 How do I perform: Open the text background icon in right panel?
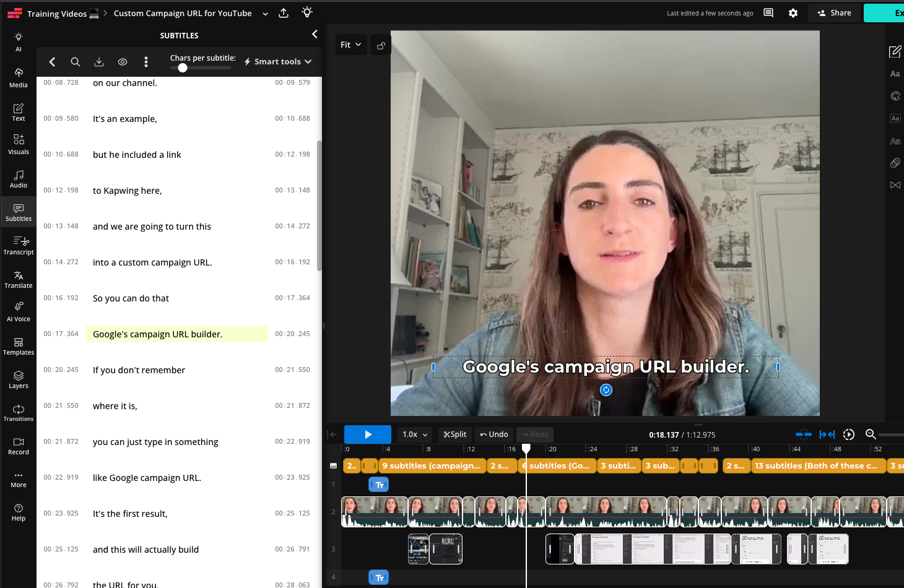[x=895, y=118]
